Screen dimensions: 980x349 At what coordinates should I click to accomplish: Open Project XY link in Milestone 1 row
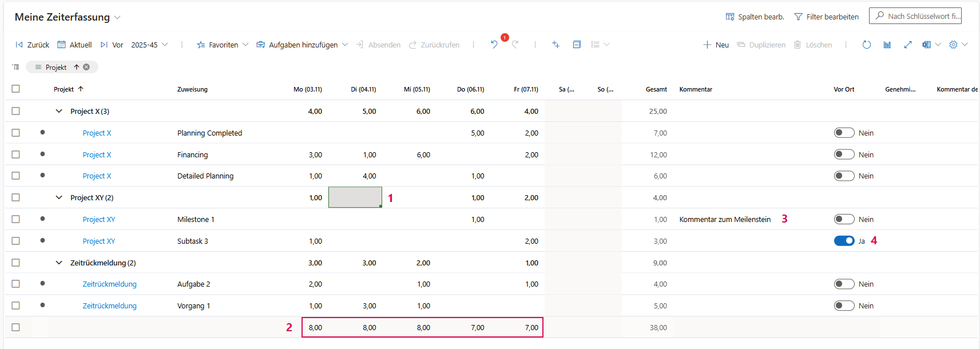point(98,219)
